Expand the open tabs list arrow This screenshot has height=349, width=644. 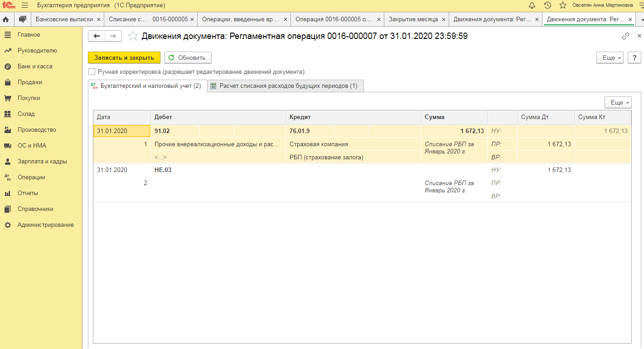point(642,20)
